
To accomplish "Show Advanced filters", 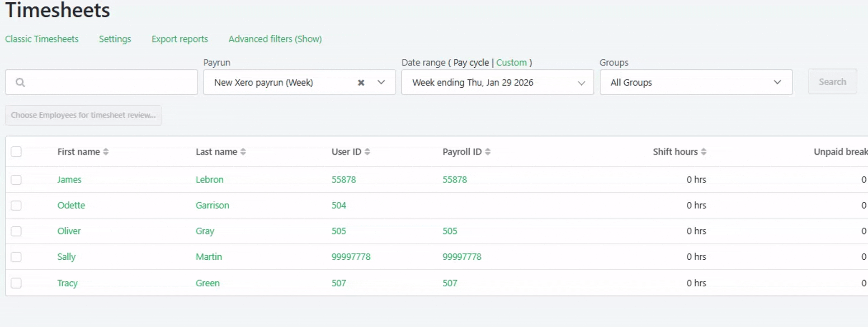I will [275, 39].
